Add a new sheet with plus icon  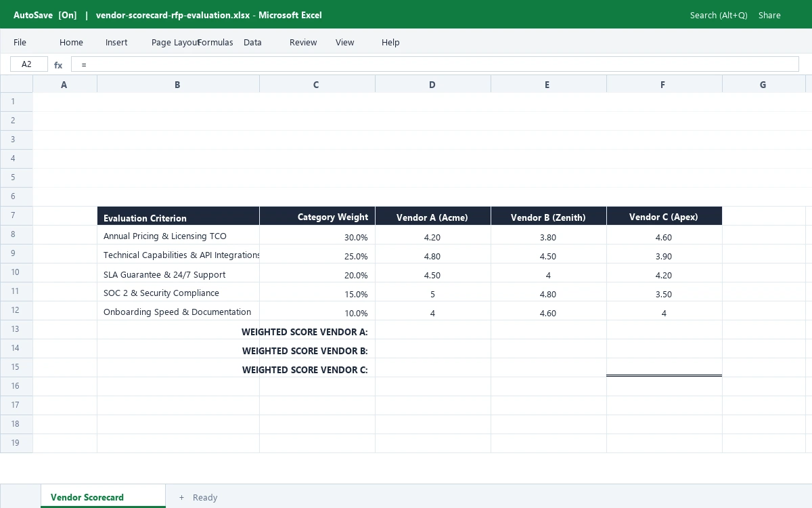click(181, 497)
